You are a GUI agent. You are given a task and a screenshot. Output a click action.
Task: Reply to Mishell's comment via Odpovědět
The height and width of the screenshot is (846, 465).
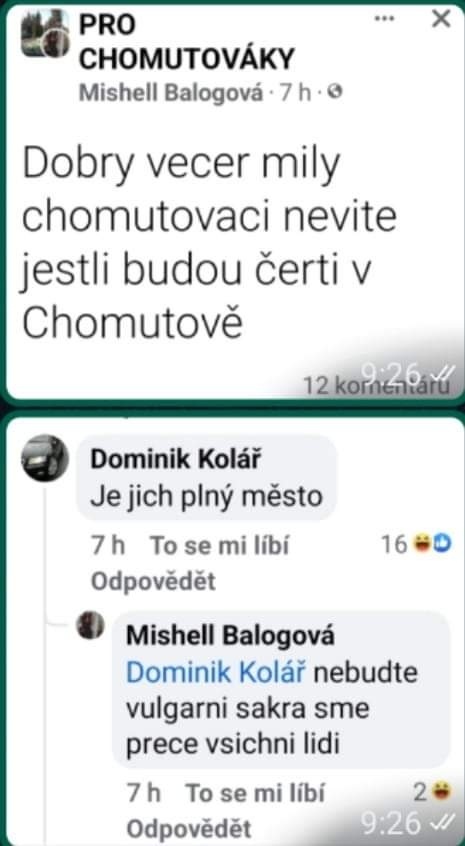[x=189, y=829]
